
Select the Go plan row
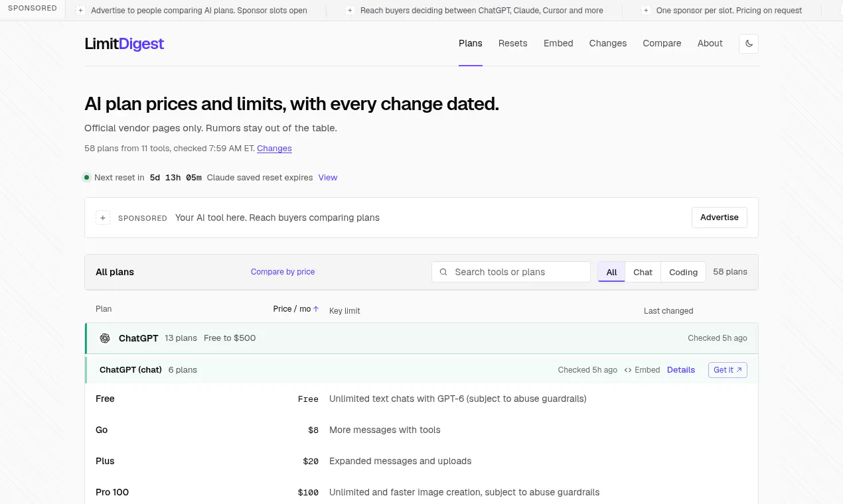tap(421, 430)
